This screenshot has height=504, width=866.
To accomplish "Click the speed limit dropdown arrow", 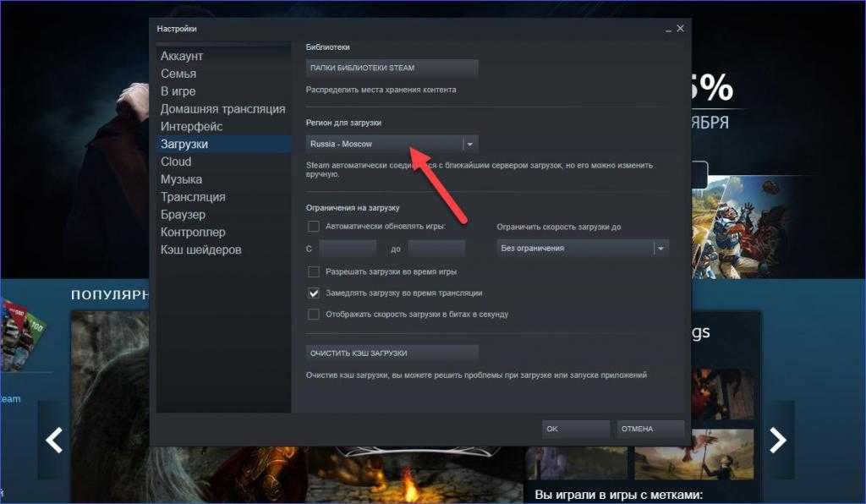I will 660,249.
